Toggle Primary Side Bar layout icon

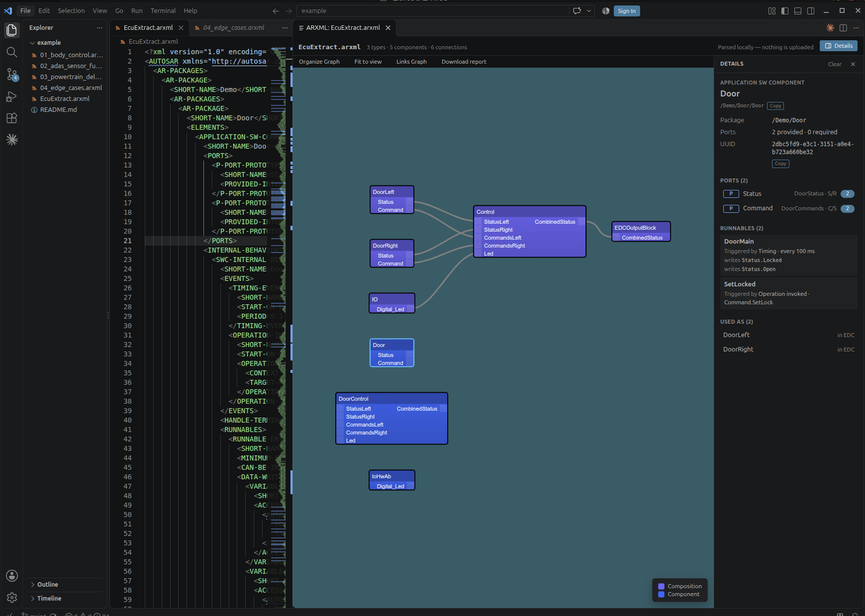click(x=785, y=11)
